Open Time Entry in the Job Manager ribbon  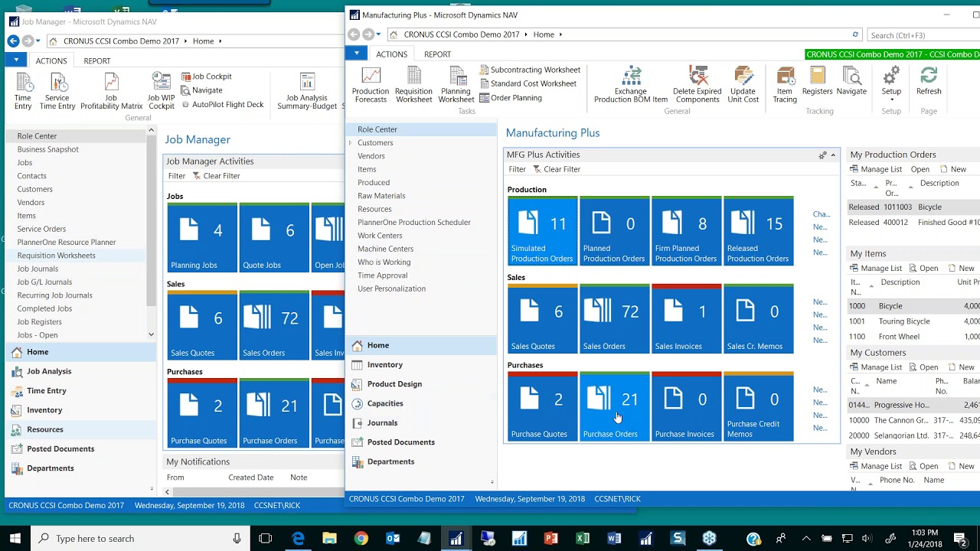(23, 92)
